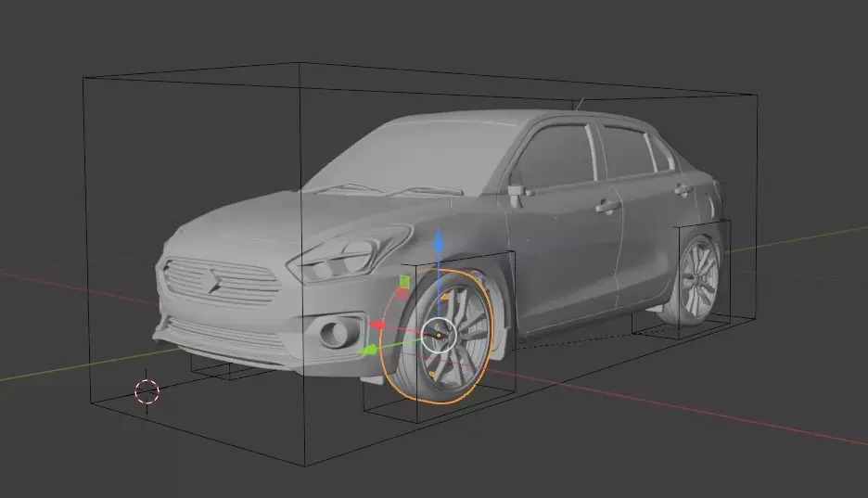Screen dimensions: 868x498
Task: Select the rear door handle
Action: coord(684,190)
